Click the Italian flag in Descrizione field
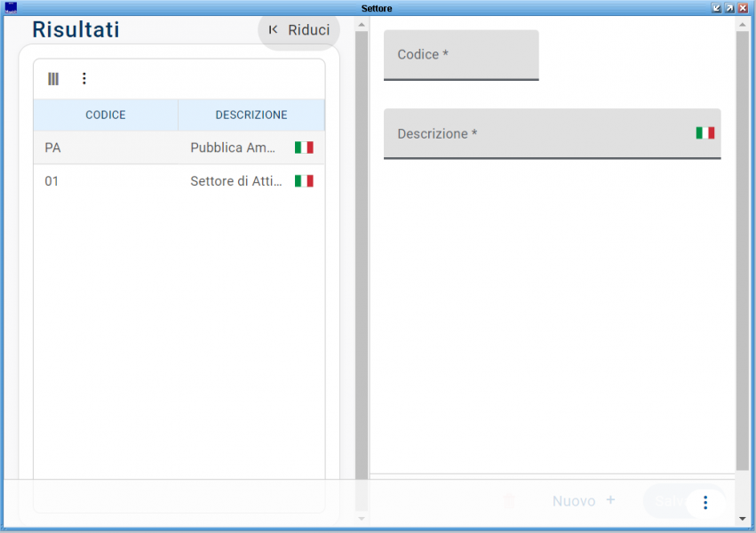The image size is (756, 533). [x=704, y=133]
